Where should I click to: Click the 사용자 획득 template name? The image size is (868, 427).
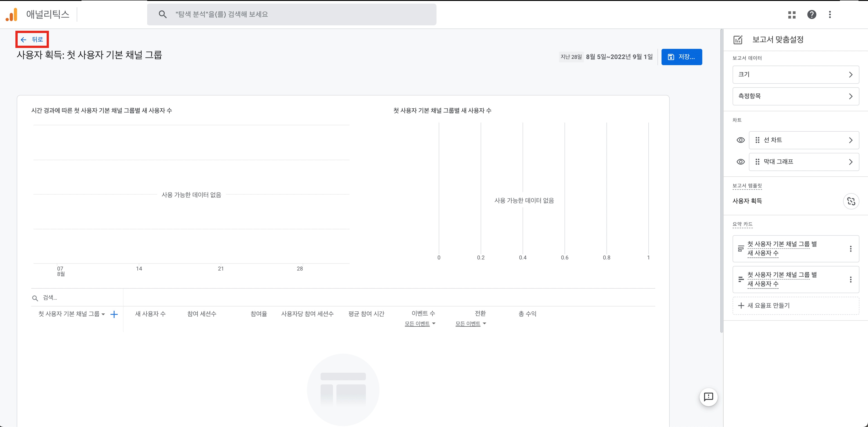[747, 201]
